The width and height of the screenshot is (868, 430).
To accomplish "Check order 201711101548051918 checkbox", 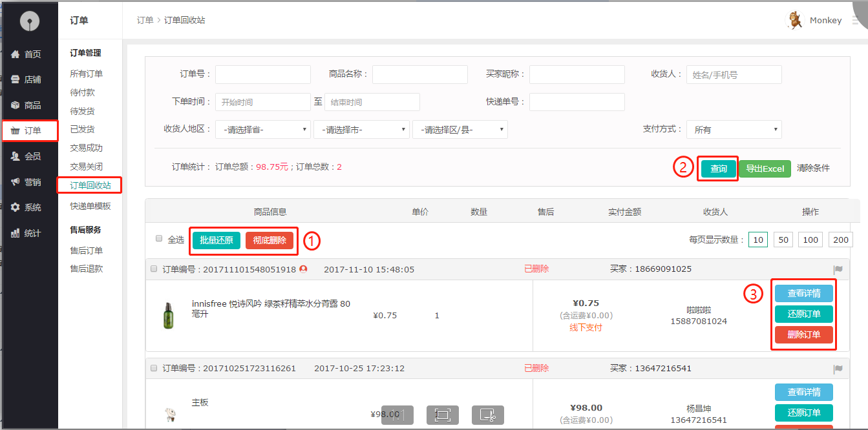I will pos(154,269).
